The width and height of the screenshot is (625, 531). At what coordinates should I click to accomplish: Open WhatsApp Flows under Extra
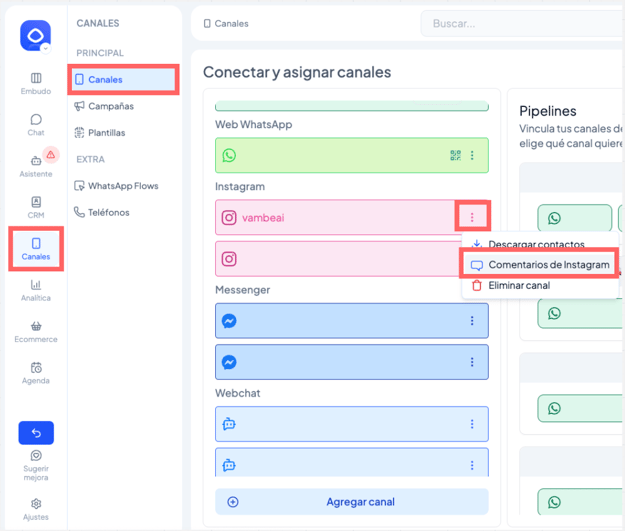tap(122, 186)
